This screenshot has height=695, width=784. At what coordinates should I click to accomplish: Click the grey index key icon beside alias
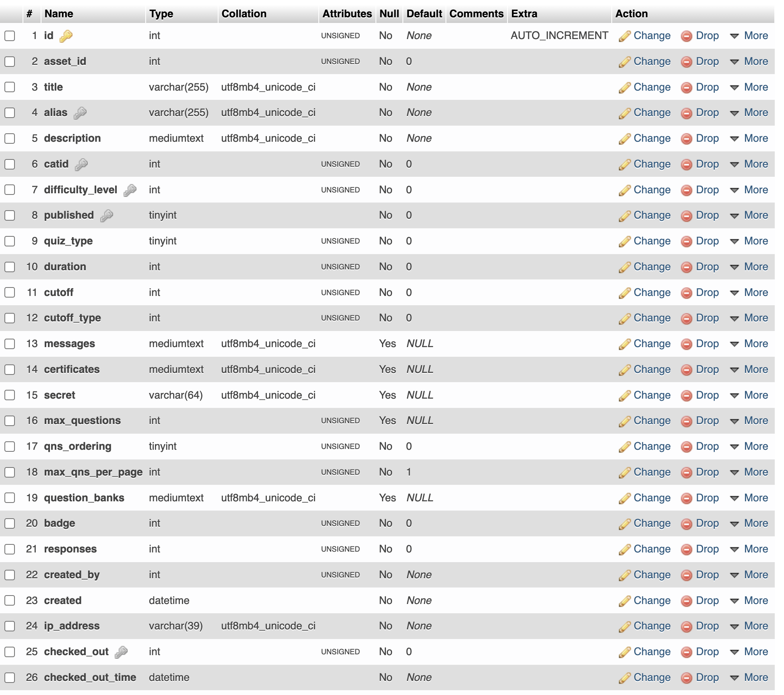coord(80,113)
